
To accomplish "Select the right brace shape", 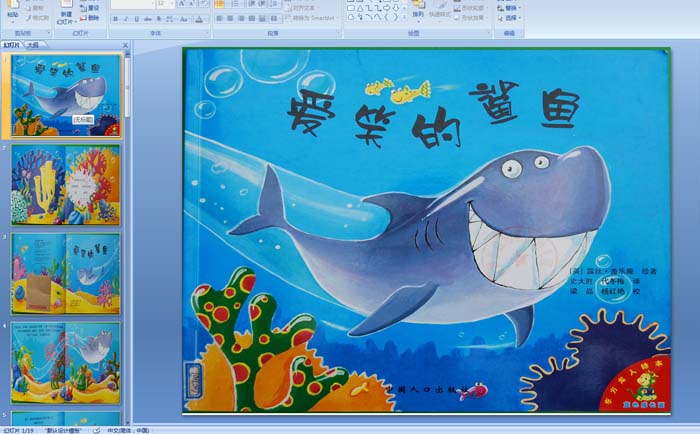I will tap(395, 17).
